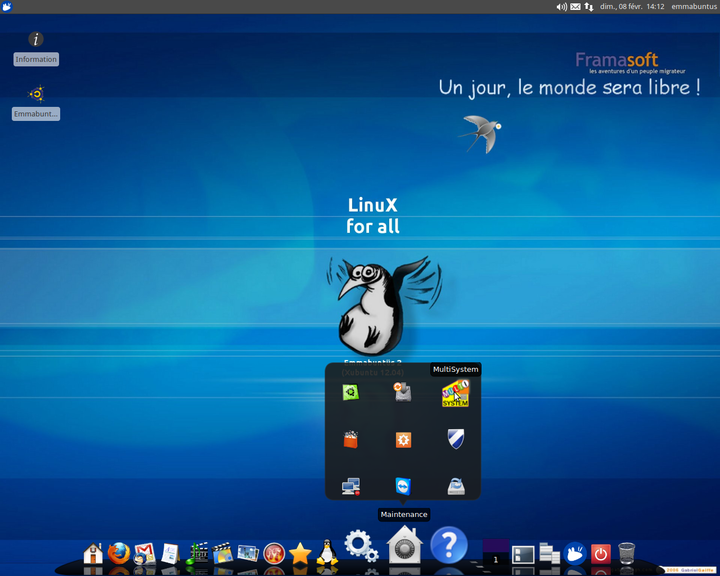Click the red power logout dock icon
The height and width of the screenshot is (576, 720).
coord(601,554)
